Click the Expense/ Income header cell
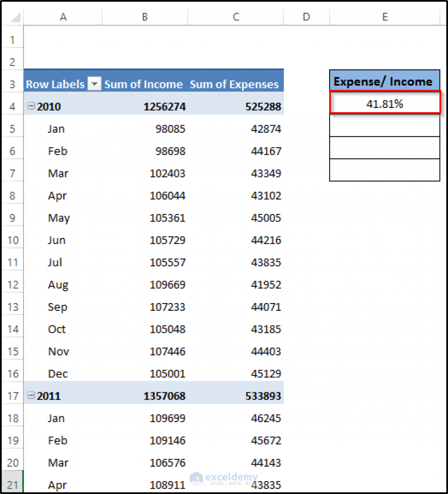Viewport: 448px width, 494px height. pos(384,81)
